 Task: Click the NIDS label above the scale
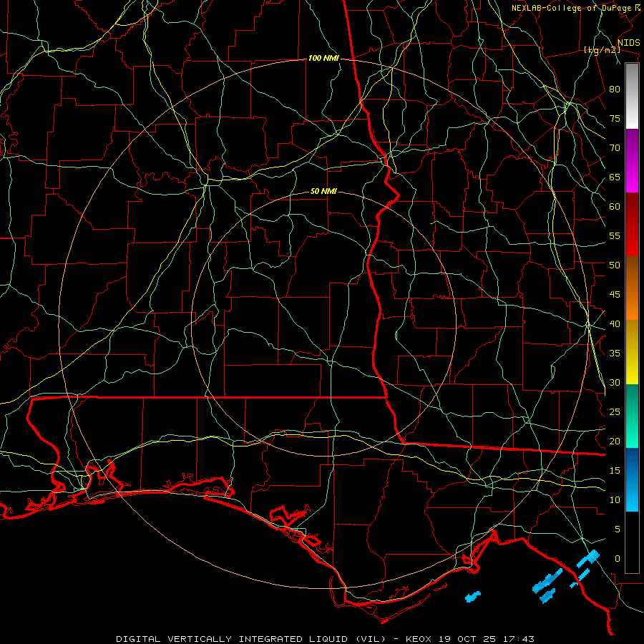(x=628, y=43)
